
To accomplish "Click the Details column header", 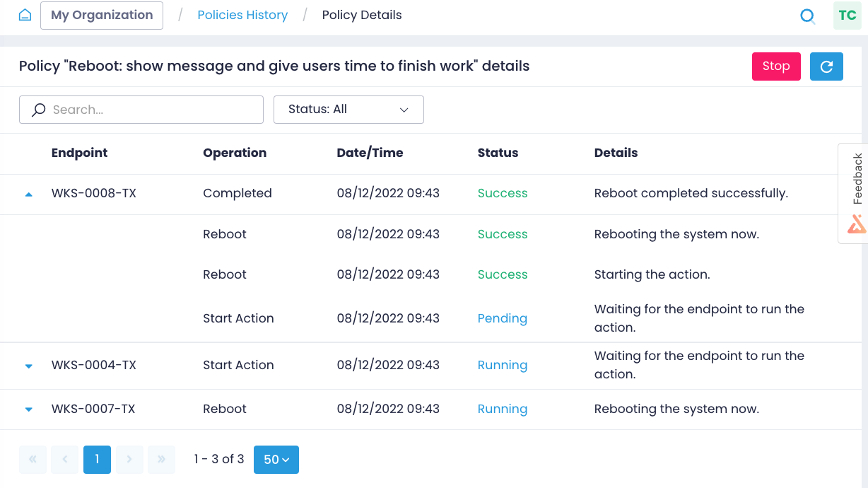I will coord(616,153).
